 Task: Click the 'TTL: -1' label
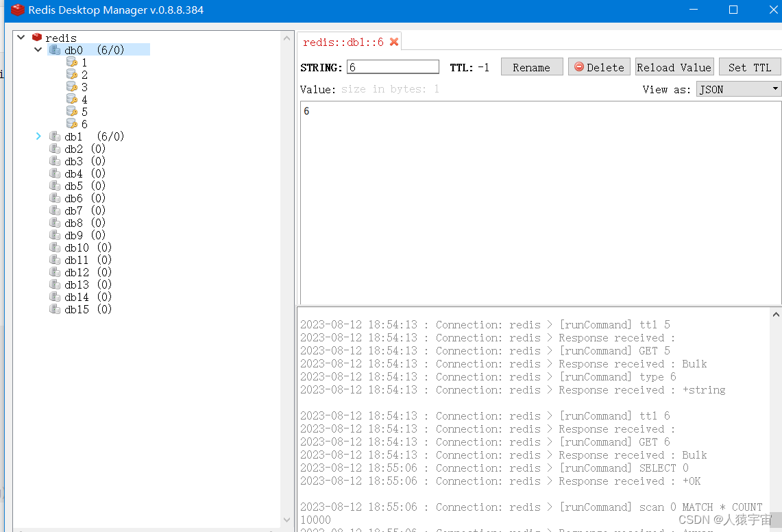[x=469, y=67]
